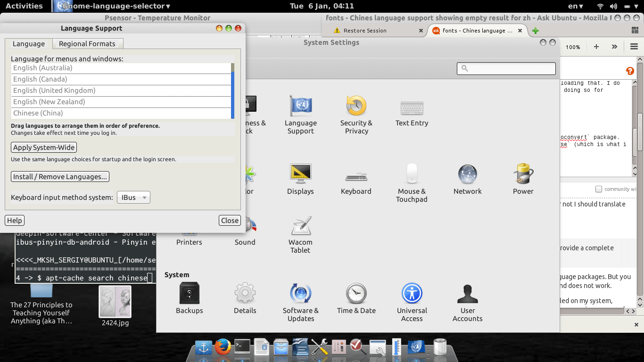Open Wacom Tablet settings
Viewport: 644px width, 362px height.
point(300,235)
